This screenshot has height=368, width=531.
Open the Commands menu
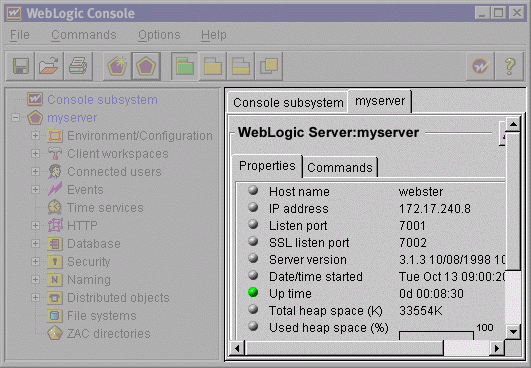pos(84,35)
